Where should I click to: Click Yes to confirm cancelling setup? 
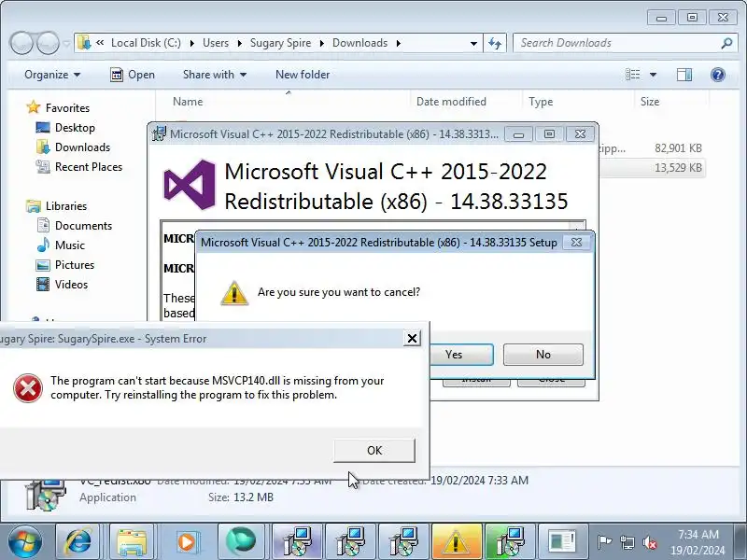click(x=454, y=355)
